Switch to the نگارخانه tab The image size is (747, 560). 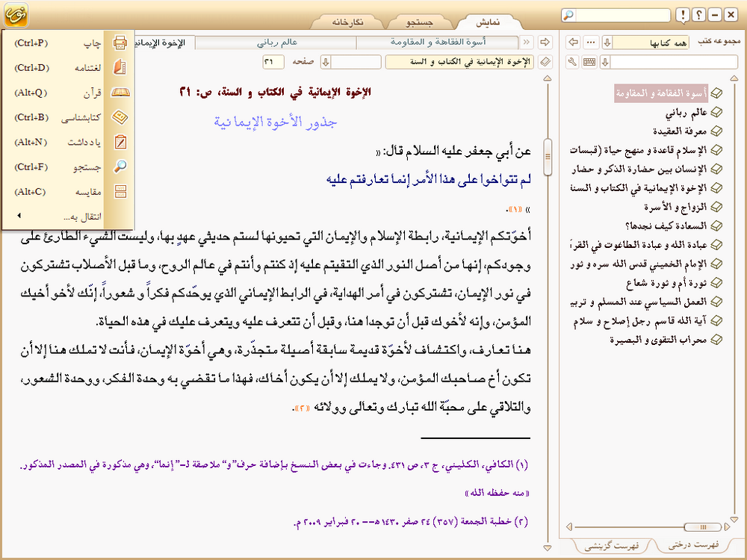coord(348,22)
